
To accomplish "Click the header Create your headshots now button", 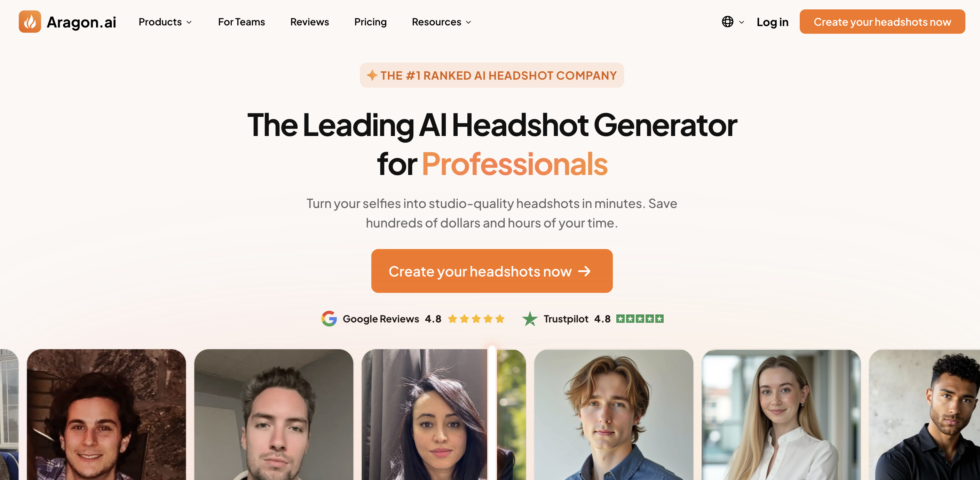I will pyautogui.click(x=882, y=22).
